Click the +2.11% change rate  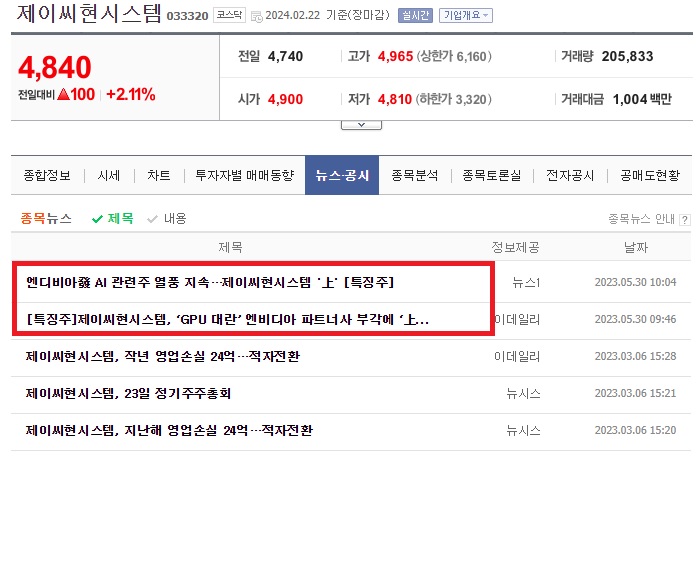coord(131,94)
